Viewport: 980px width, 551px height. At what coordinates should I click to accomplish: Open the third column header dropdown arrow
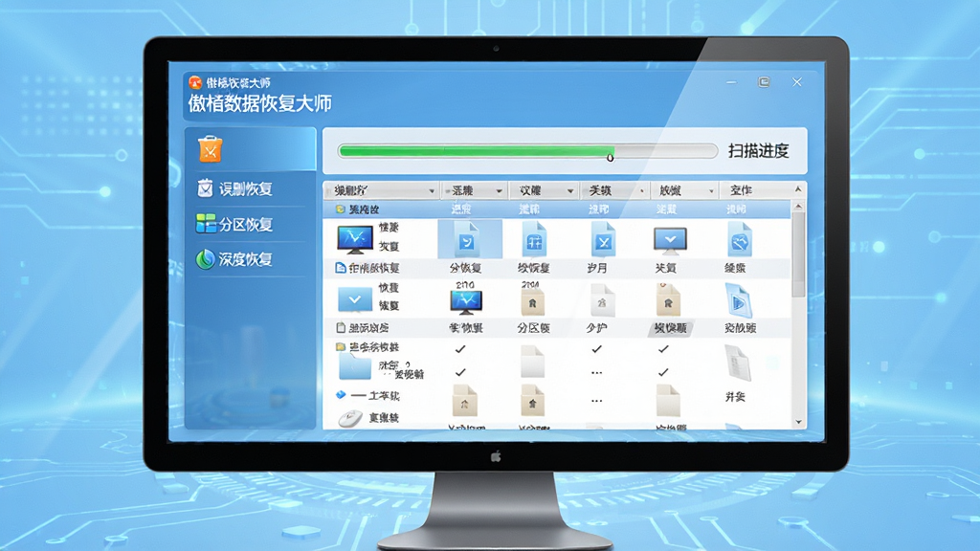pos(570,191)
